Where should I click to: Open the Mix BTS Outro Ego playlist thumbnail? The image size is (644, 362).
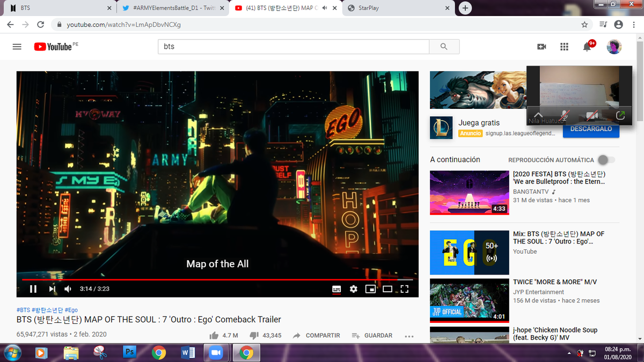470,253
